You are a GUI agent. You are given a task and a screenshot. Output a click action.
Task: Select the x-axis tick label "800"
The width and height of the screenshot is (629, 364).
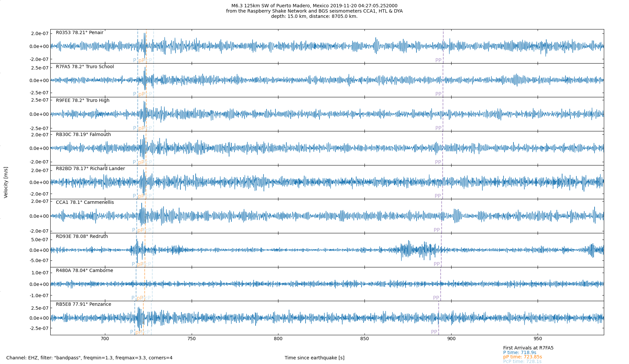click(278, 339)
